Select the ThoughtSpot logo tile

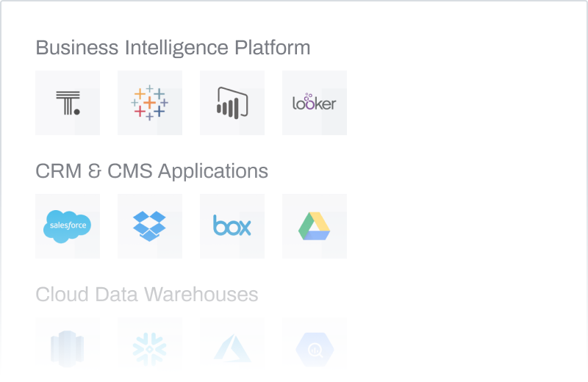[x=68, y=103]
